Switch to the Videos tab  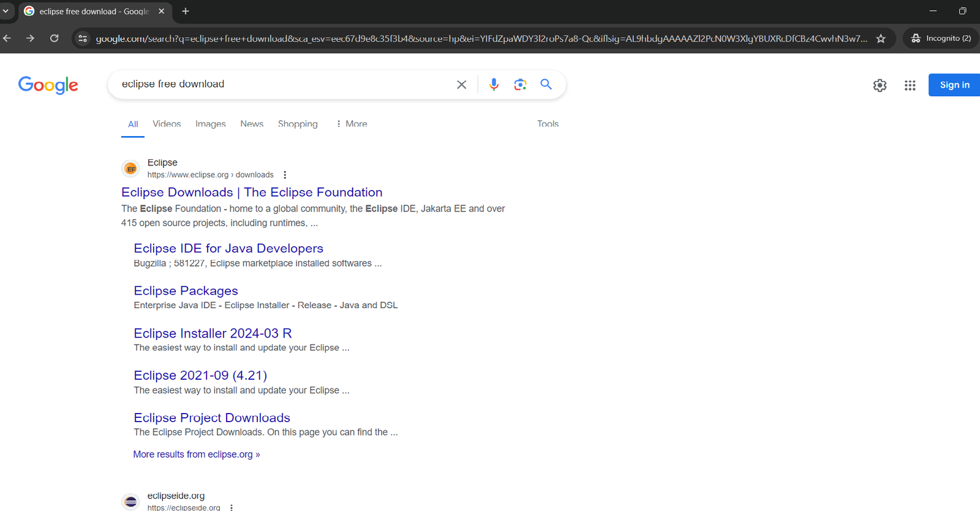tap(167, 124)
